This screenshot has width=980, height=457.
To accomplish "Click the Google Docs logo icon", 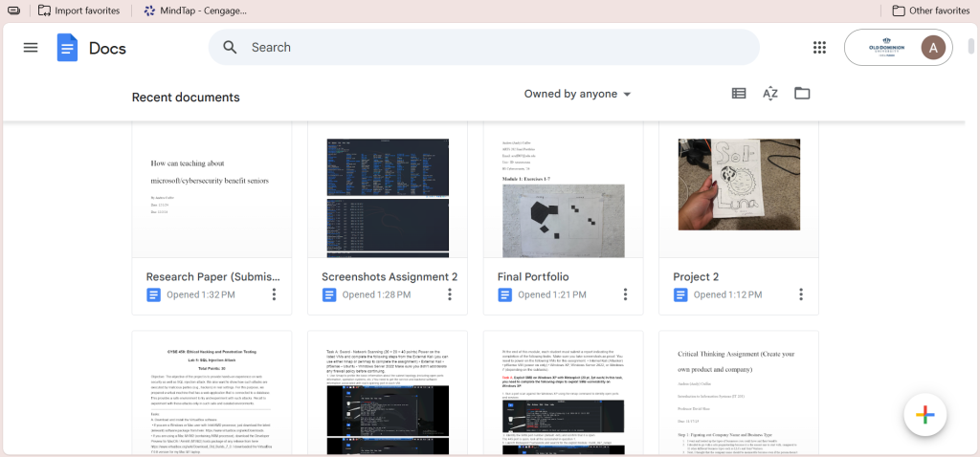I will [67, 48].
